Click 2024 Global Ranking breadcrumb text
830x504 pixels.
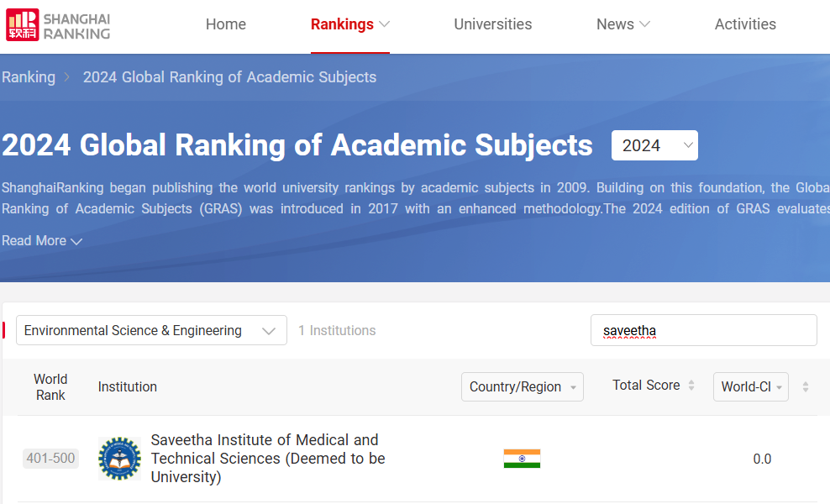pos(229,77)
